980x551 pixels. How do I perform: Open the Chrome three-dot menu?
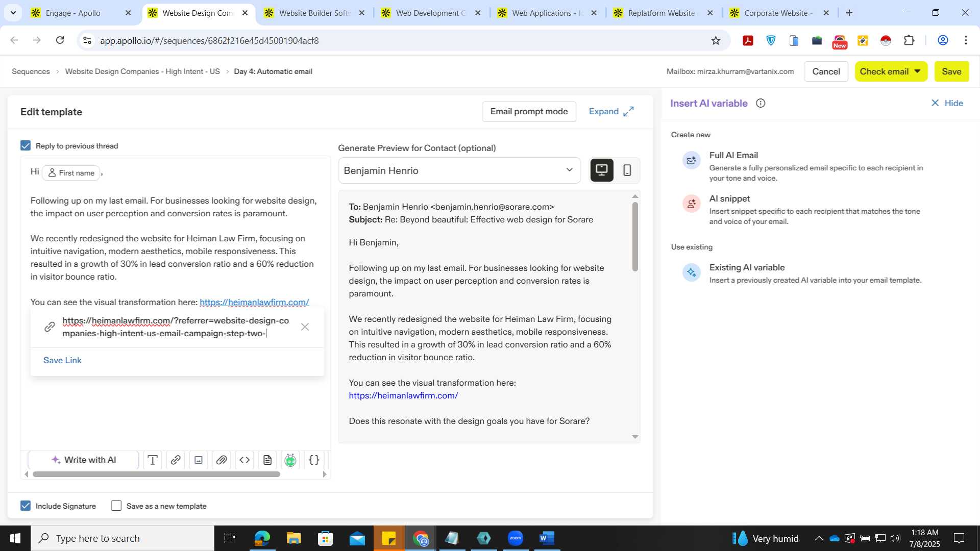point(966,40)
